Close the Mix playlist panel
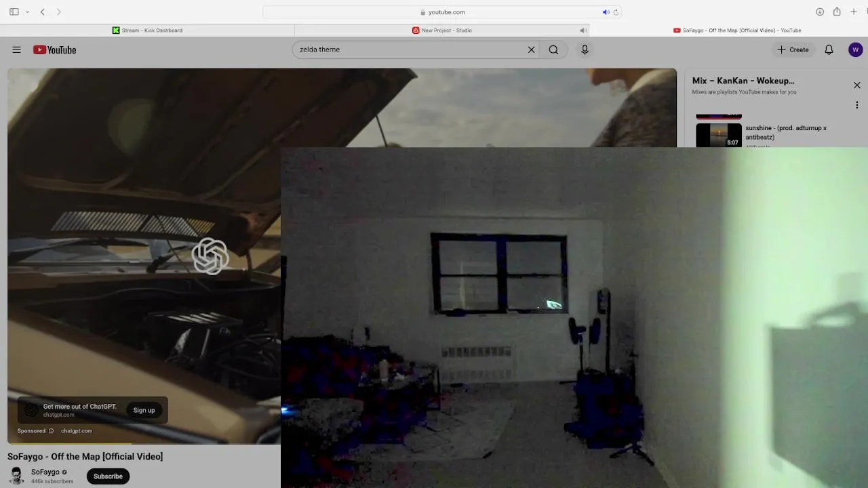The width and height of the screenshot is (868, 488). (857, 85)
